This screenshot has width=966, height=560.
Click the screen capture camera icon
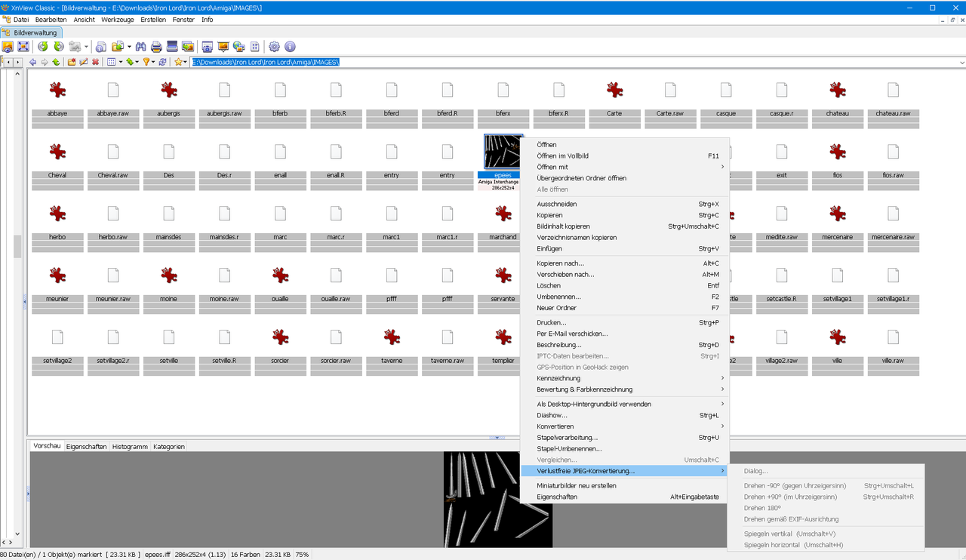click(x=208, y=47)
